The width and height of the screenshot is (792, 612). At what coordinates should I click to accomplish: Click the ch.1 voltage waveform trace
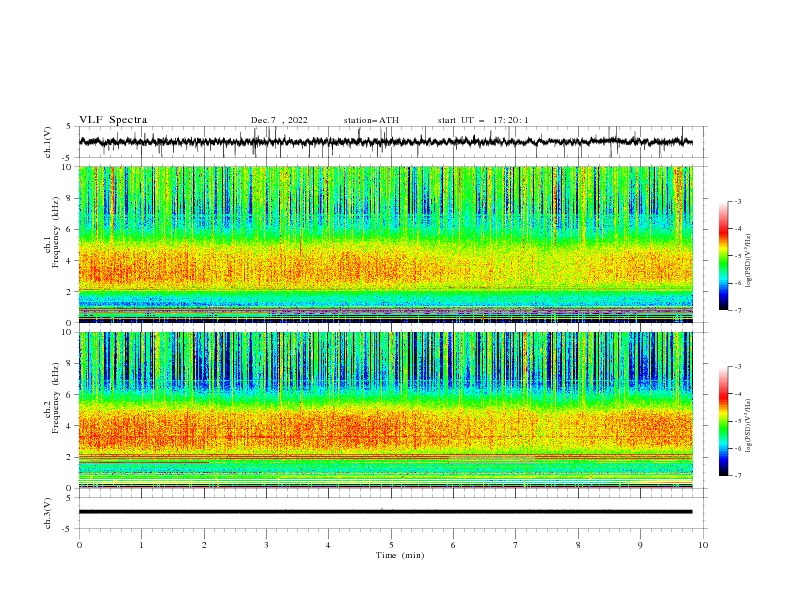coord(385,142)
